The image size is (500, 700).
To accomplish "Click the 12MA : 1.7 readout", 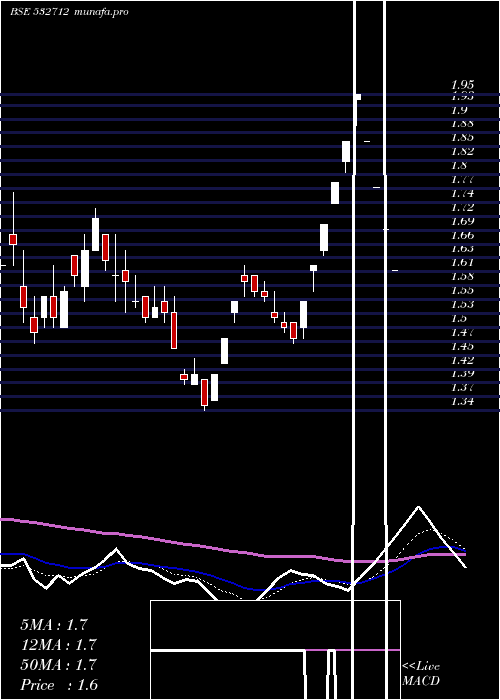I will coord(58,645).
